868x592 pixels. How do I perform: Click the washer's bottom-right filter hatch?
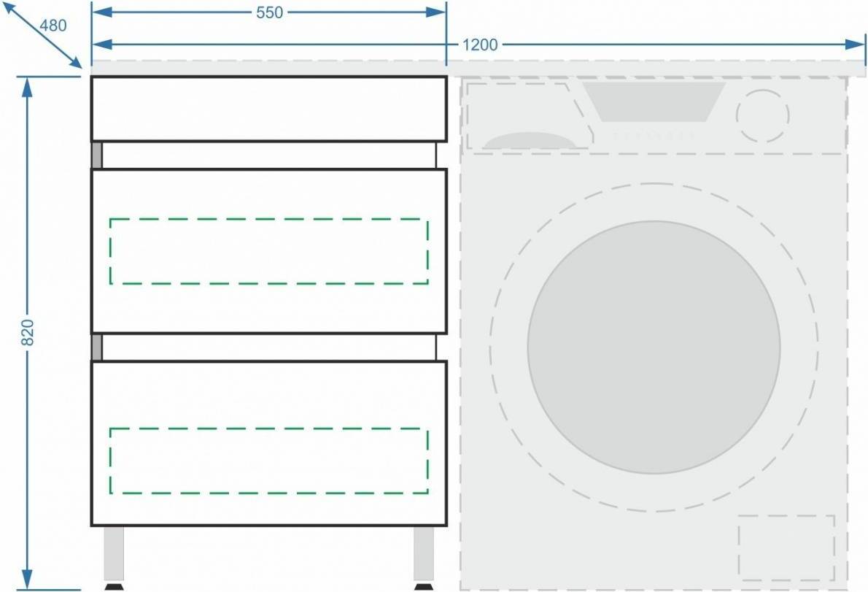pyautogui.click(x=786, y=547)
